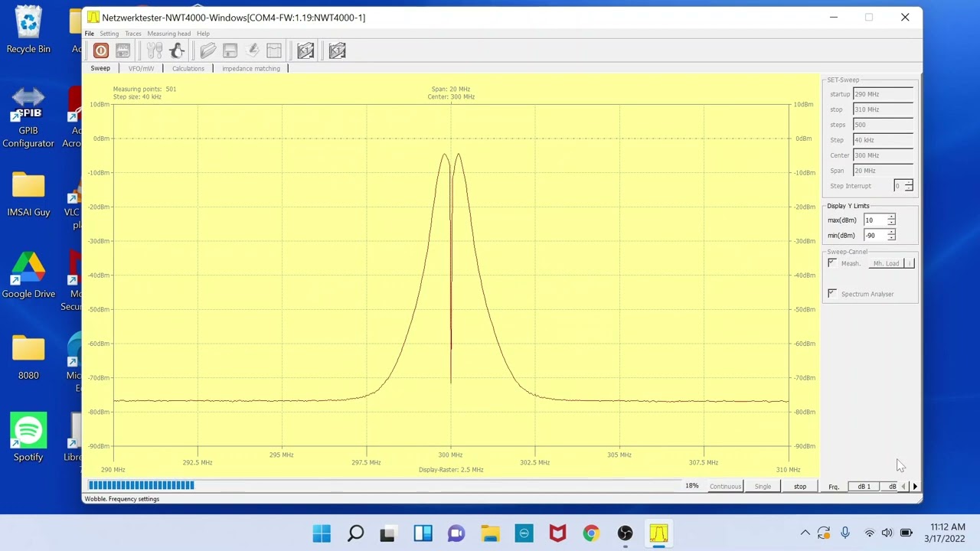Viewport: 980px width, 551px height.
Task: Open the 8080 desktop folder
Action: point(28,357)
